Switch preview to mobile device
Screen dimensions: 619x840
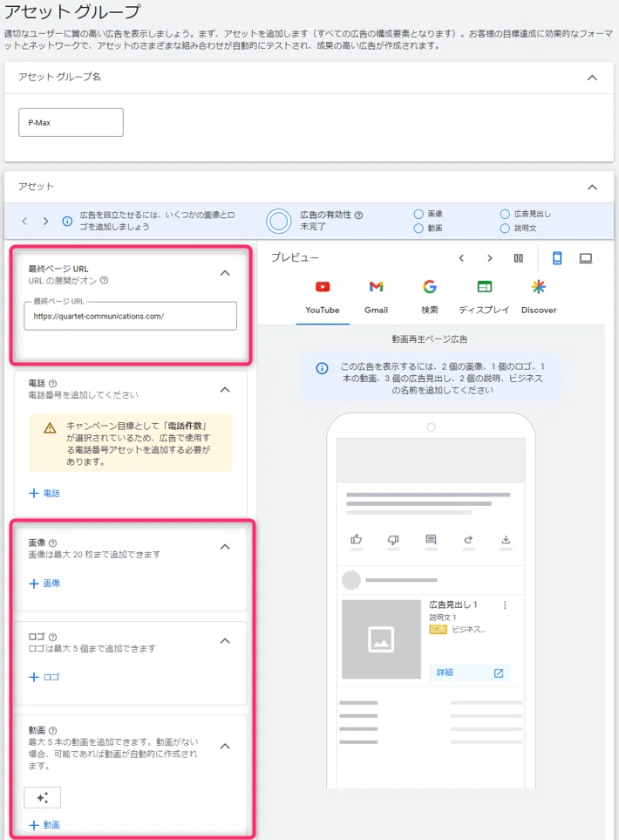[x=557, y=258]
